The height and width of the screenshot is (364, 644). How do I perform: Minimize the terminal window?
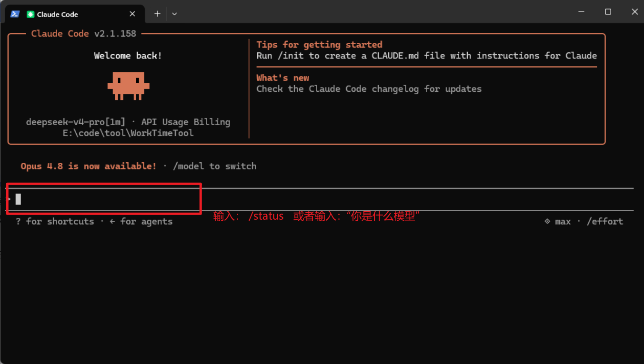[582, 12]
